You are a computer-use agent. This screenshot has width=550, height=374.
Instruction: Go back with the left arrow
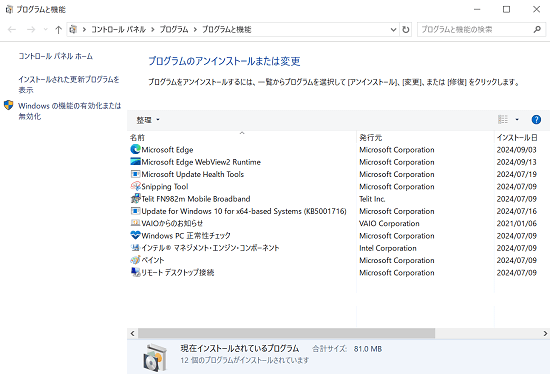point(12,29)
